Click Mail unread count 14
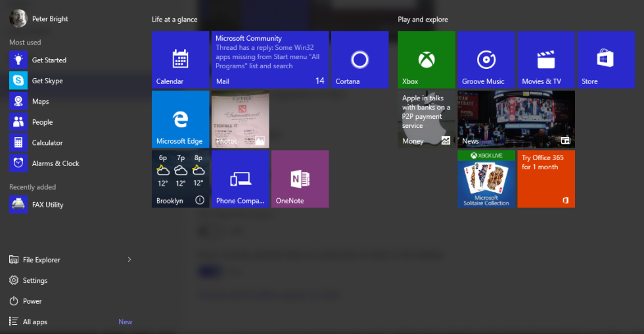 tap(320, 81)
